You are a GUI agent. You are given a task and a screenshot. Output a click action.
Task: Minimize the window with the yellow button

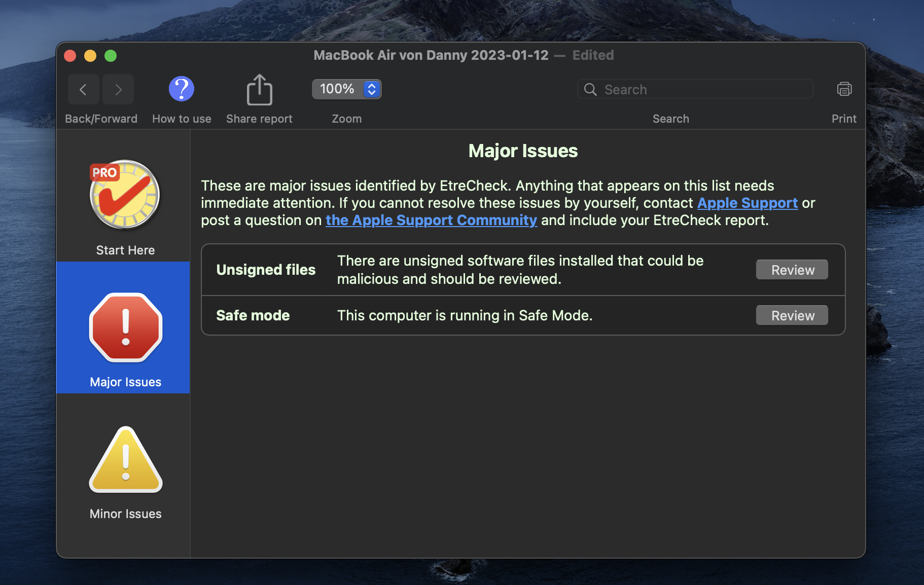click(90, 56)
